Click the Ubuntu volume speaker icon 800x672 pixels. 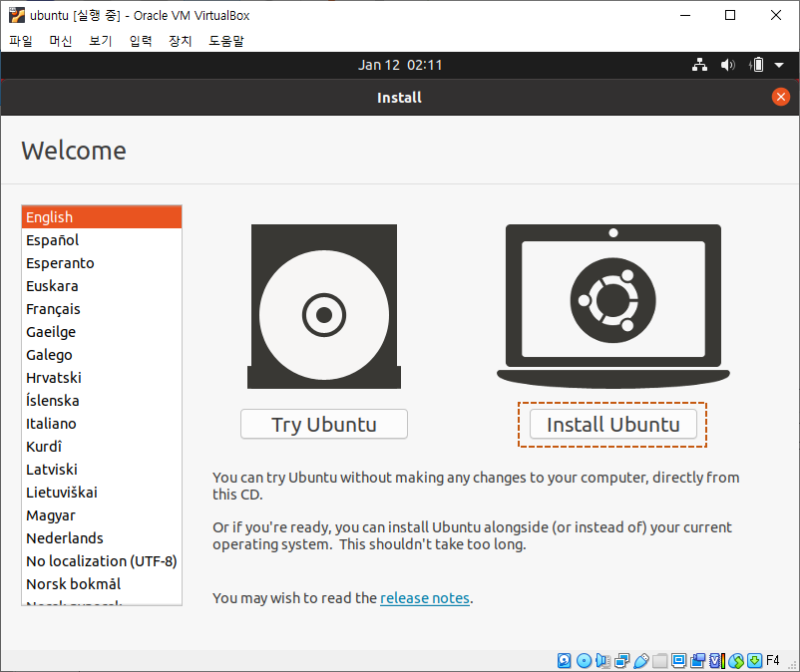tap(727, 65)
